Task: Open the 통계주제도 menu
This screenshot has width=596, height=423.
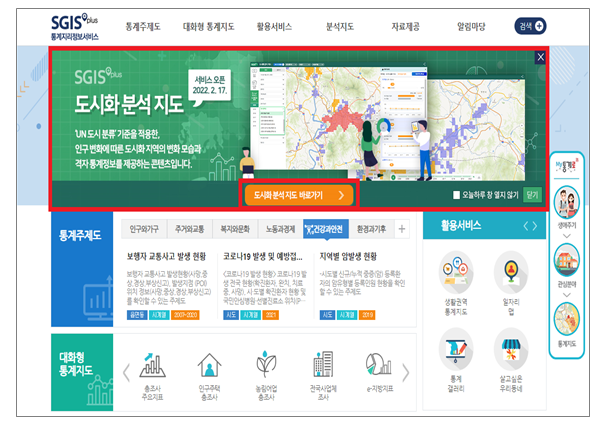Action: tap(143, 27)
